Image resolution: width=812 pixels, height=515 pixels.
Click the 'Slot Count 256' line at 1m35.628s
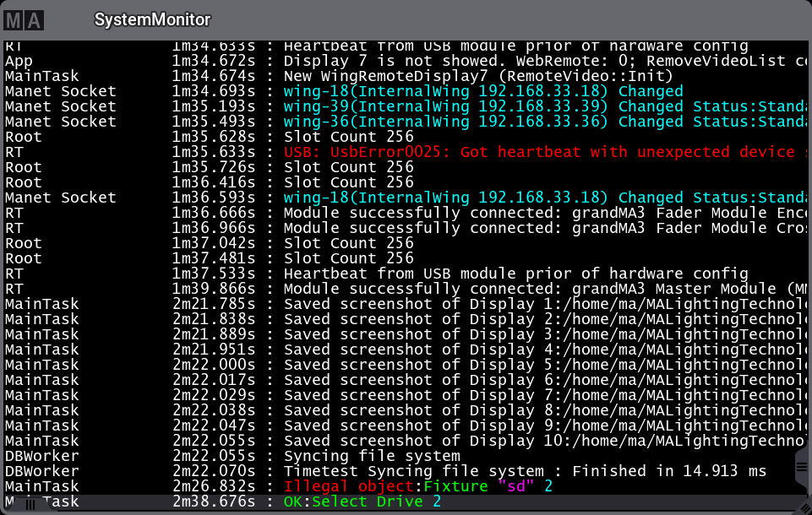(406, 137)
